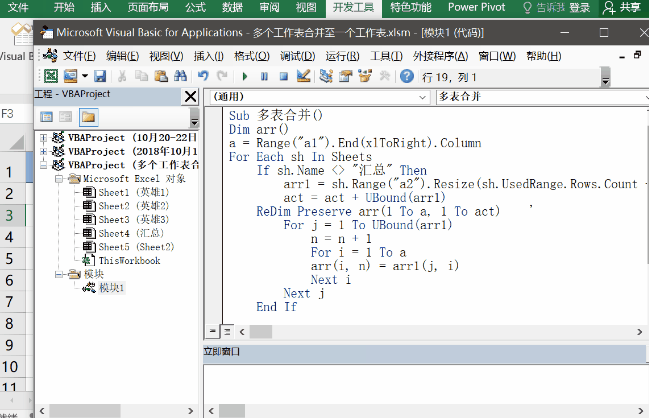
Task: Click the Cut scissors icon
Action: click(x=122, y=76)
